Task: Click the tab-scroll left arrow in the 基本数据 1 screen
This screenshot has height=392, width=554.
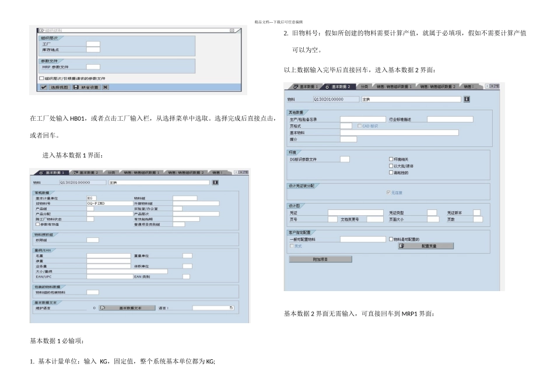Action: coord(236,172)
